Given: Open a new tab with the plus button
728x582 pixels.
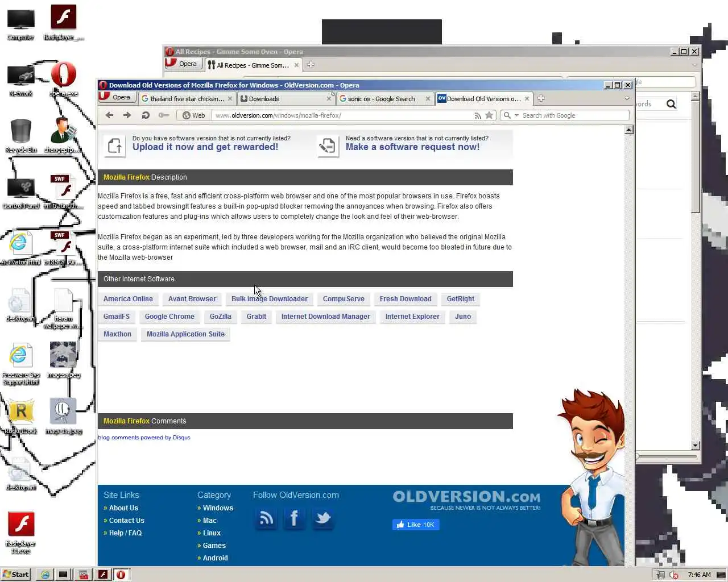Looking at the screenshot, I should tap(541, 98).
